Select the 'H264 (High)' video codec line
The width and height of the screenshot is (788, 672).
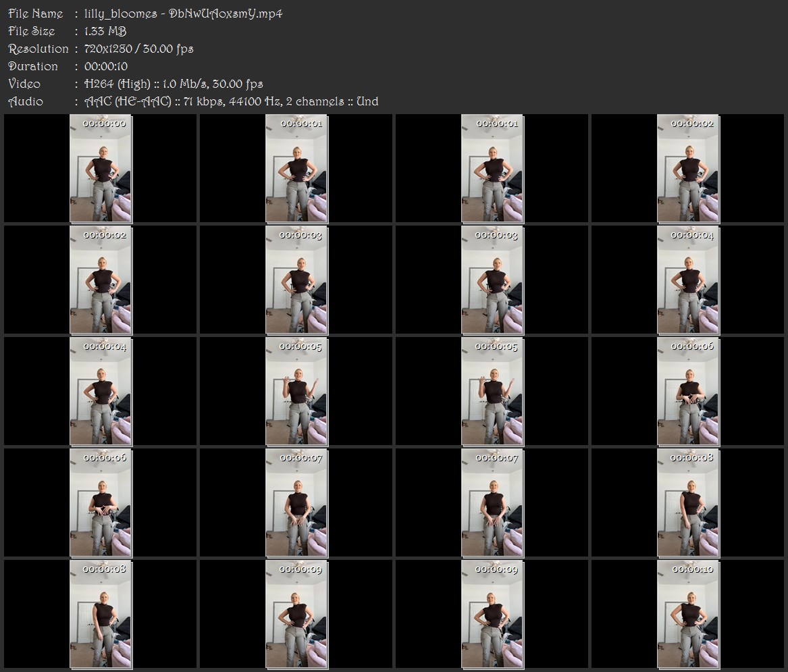click(x=174, y=84)
